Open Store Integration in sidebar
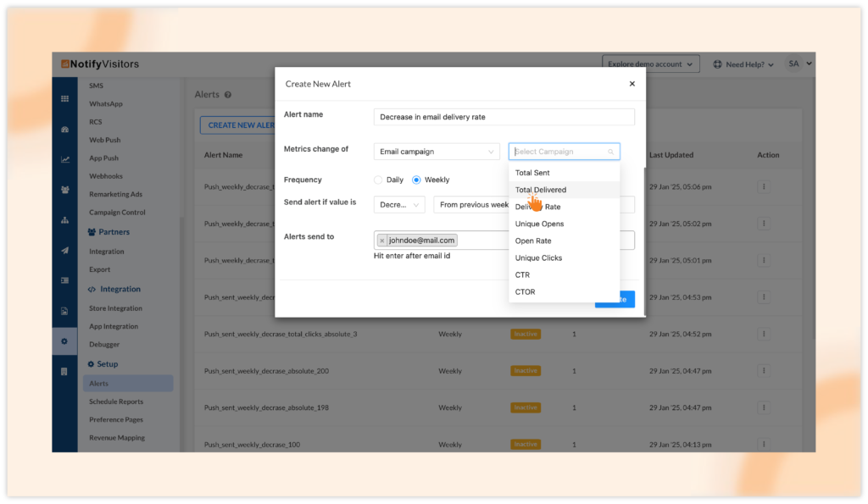The image size is (868, 504). pos(115,308)
